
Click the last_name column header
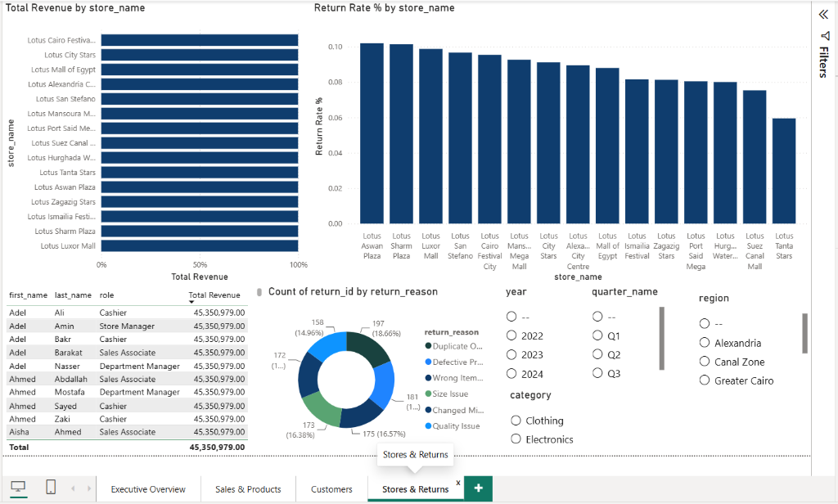[73, 295]
